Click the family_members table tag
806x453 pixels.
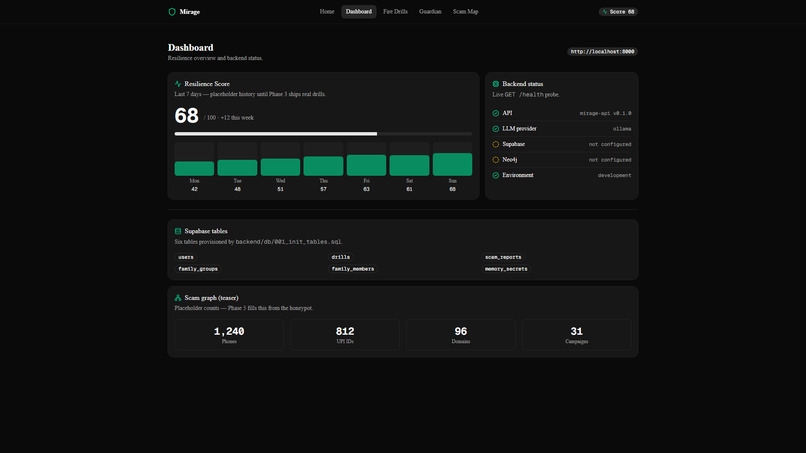click(x=353, y=269)
